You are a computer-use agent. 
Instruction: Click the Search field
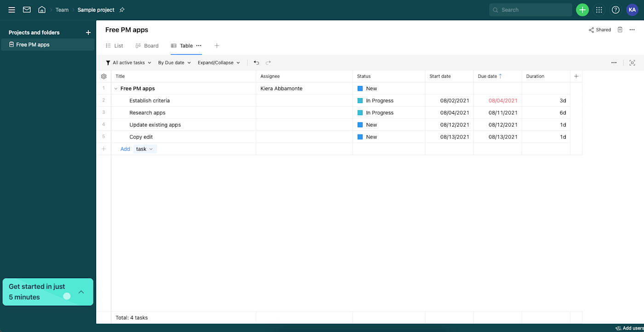pos(531,10)
